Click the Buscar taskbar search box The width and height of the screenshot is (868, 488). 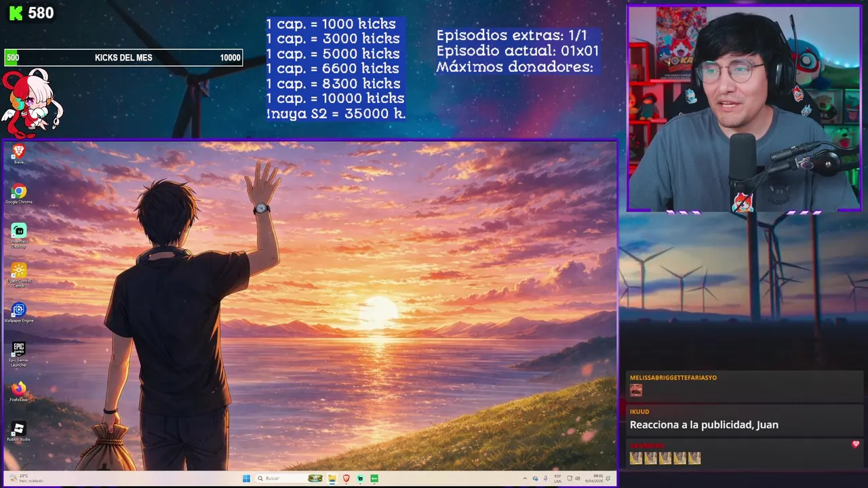point(290,478)
